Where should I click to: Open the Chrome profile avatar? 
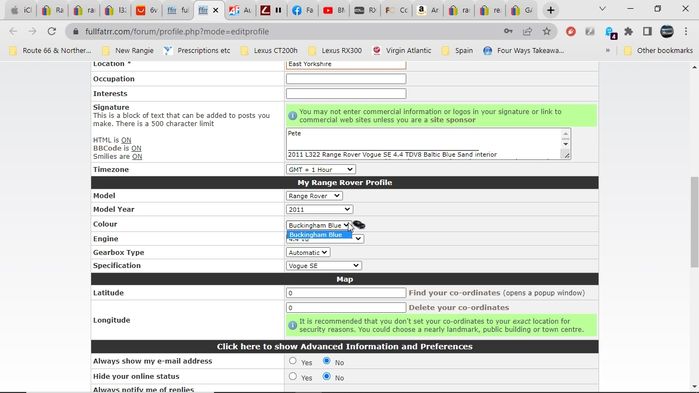667,31
